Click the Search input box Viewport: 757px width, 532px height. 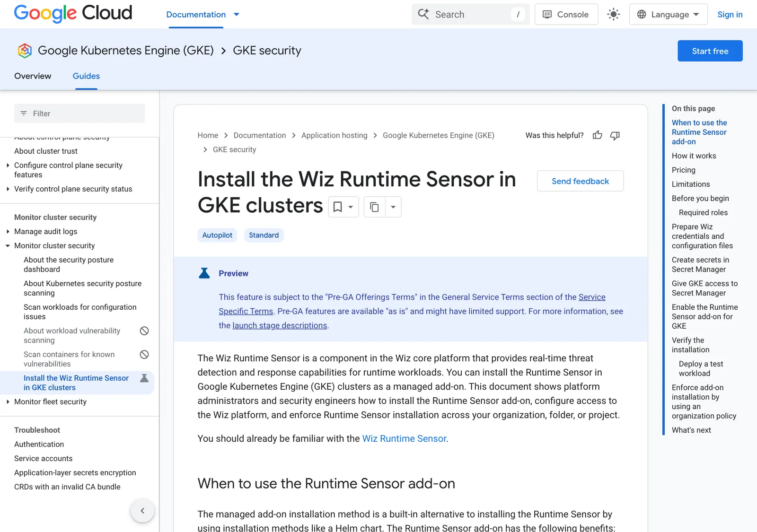point(471,14)
